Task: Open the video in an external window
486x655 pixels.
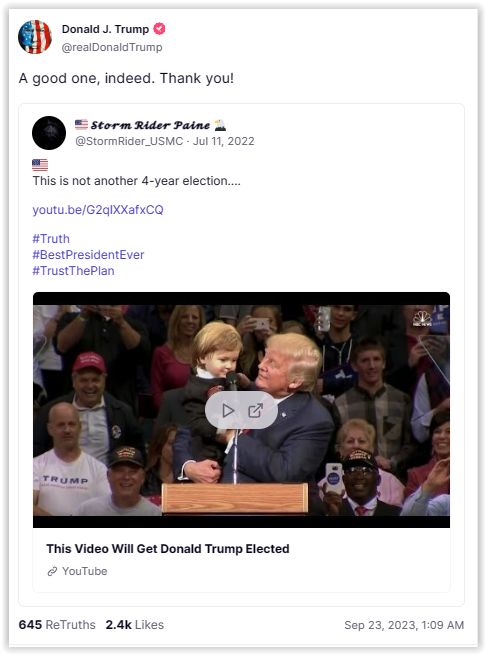Action: pyautogui.click(x=255, y=411)
